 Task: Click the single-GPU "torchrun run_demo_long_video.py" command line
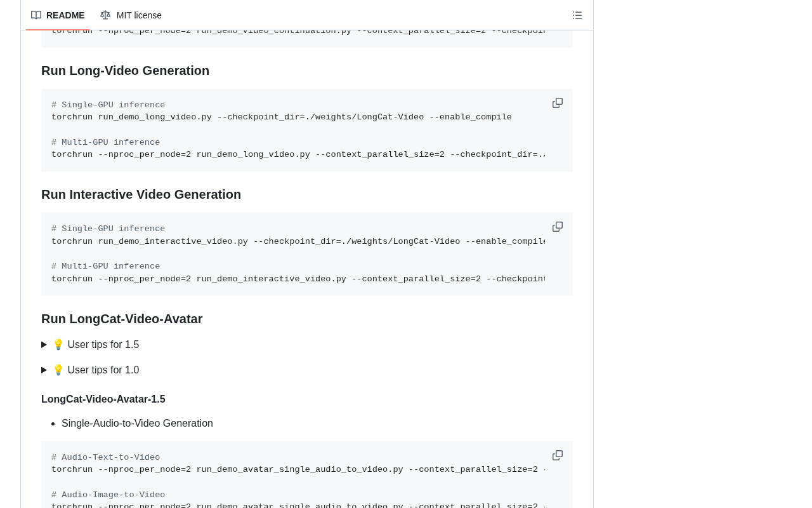(282, 117)
